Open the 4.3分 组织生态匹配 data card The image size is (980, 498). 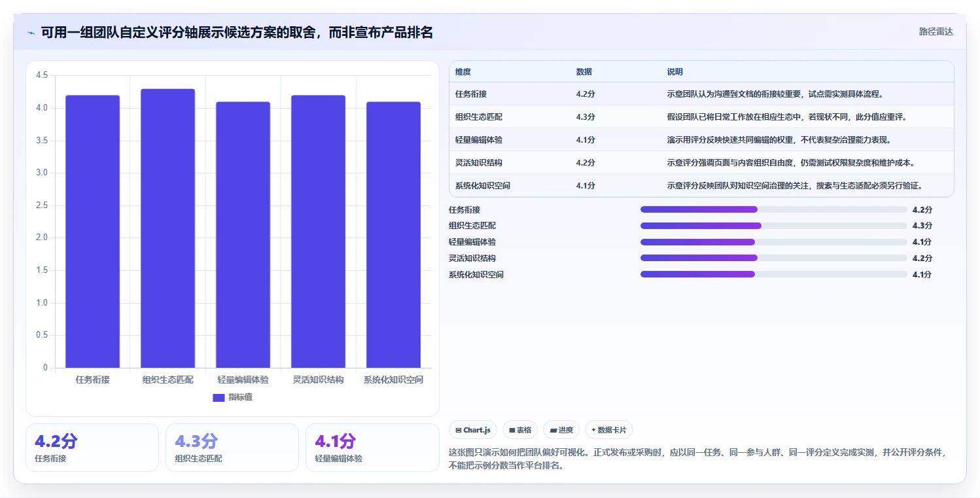[232, 448]
